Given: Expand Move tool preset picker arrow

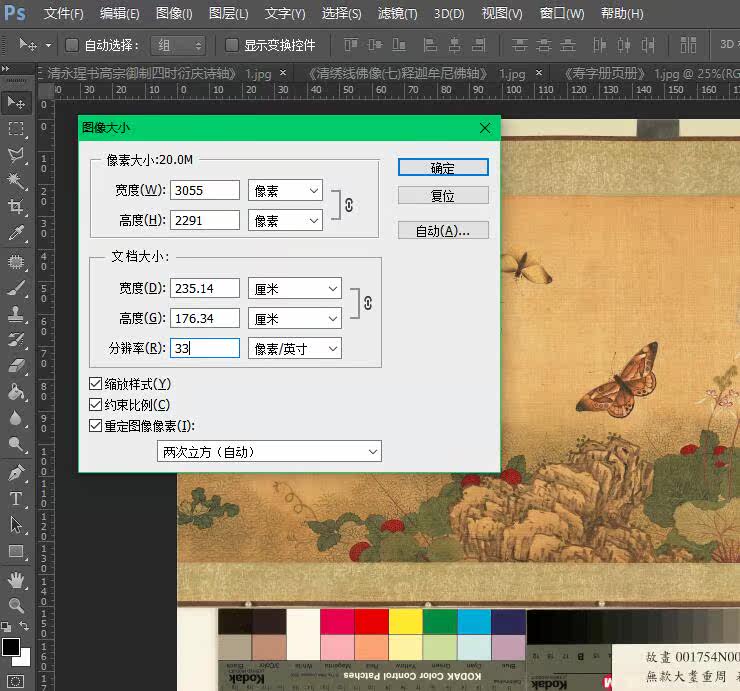Looking at the screenshot, I should (48, 45).
